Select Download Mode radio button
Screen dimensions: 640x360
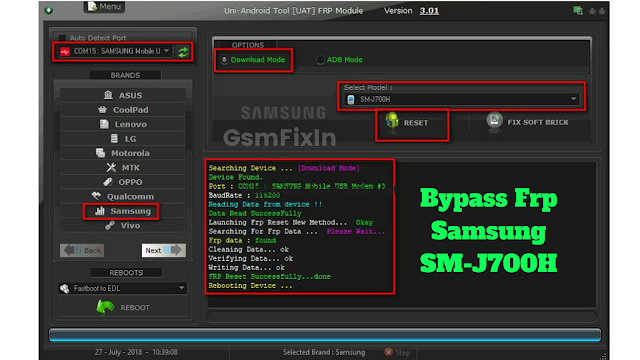coord(224,60)
